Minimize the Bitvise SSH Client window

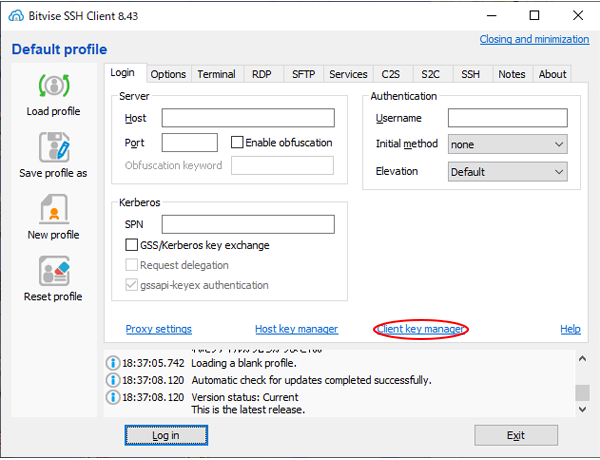tap(491, 15)
